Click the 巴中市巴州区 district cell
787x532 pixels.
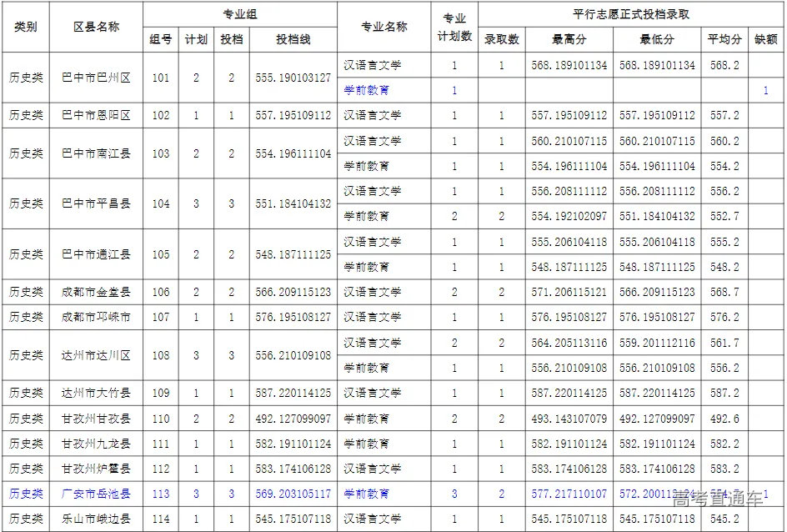(x=96, y=78)
